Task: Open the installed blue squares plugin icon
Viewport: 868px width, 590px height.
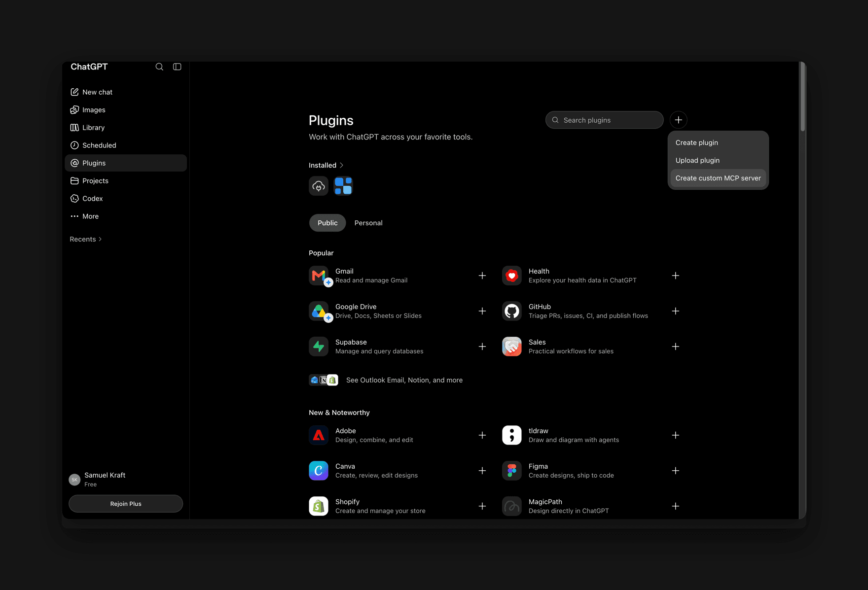Action: pos(343,186)
